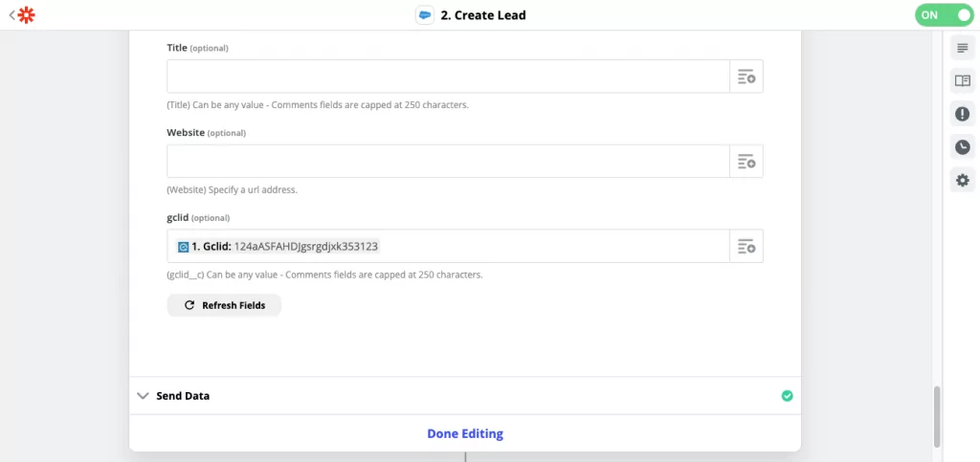The image size is (980, 462).
Task: Open the Zap description notes sidebar icon
Action: coord(963,48)
